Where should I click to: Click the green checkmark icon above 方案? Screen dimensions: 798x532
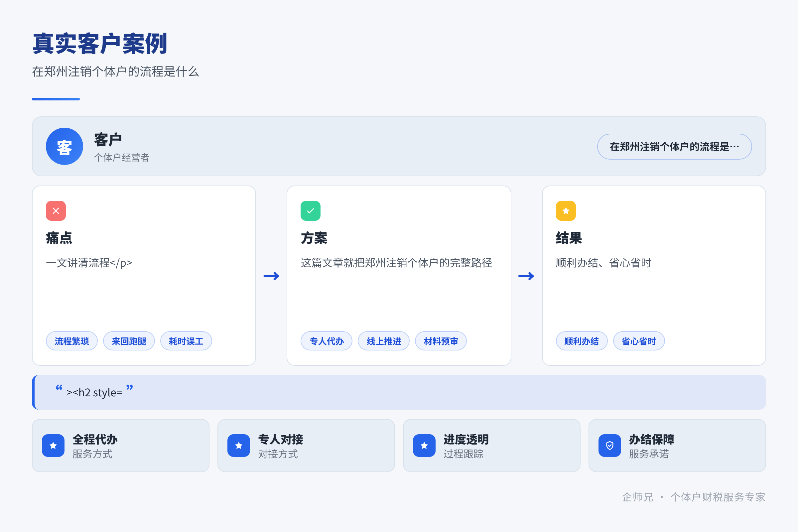[x=311, y=211]
